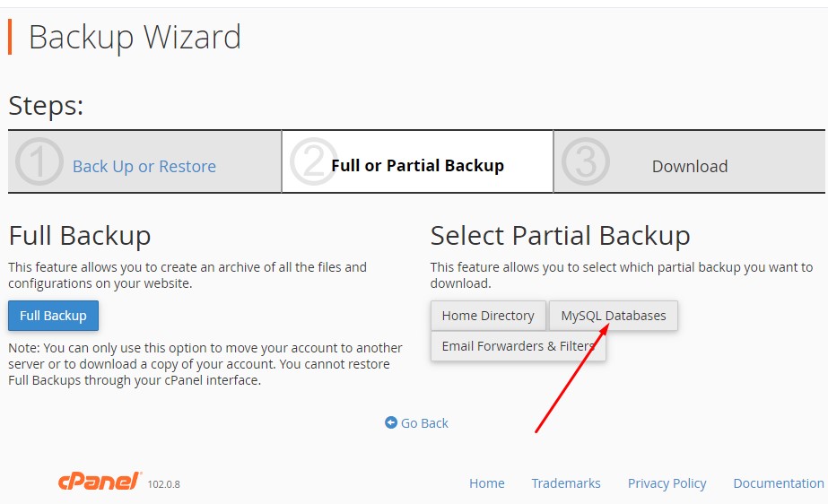
Task: Follow the Go Back text link
Action: click(x=424, y=423)
